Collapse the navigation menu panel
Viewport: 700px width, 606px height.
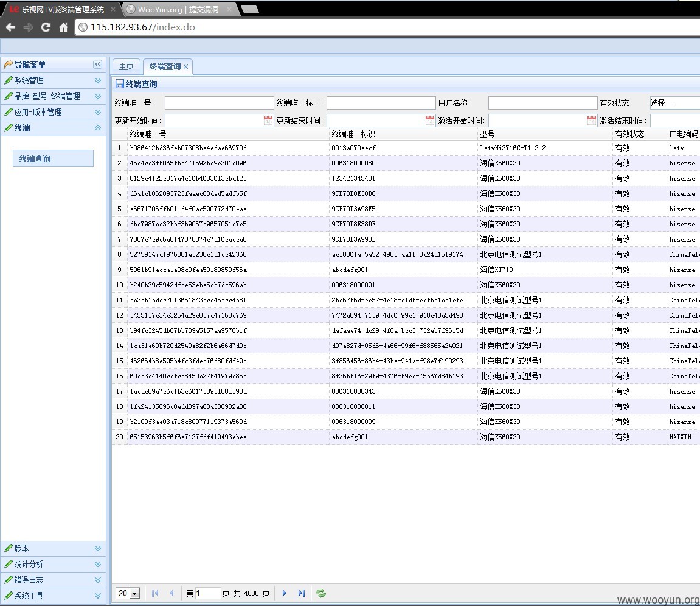tap(97, 64)
